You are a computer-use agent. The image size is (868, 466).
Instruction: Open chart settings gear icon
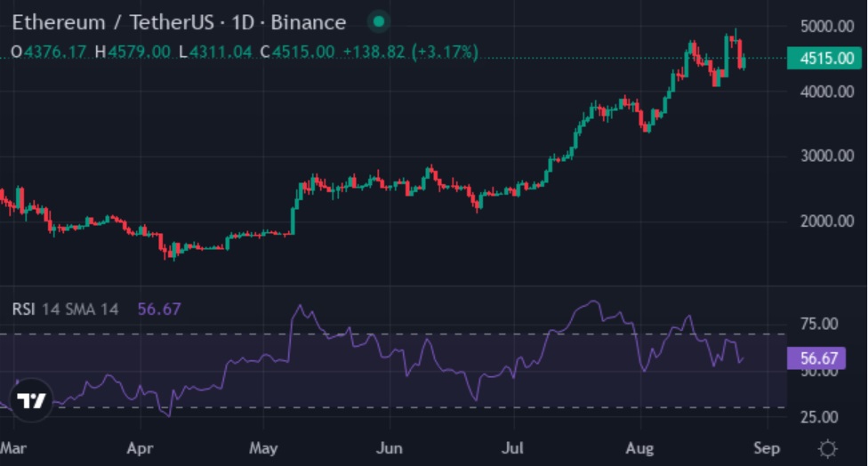[827, 448]
